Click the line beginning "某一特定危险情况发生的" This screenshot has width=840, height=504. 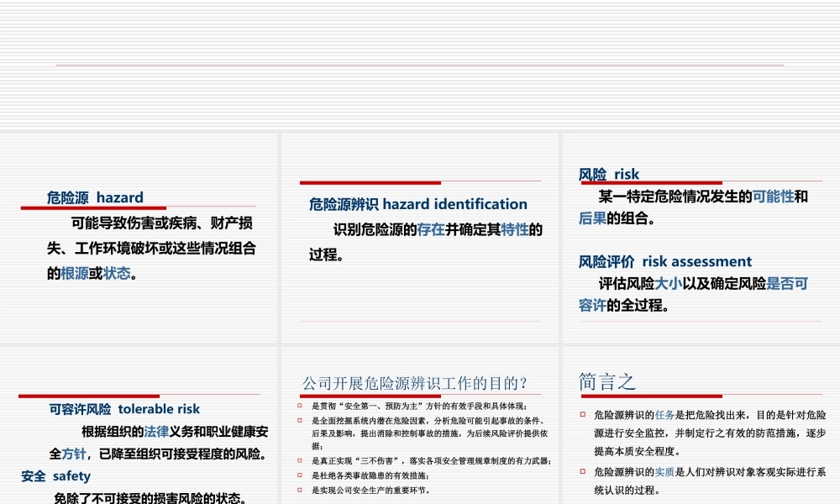pos(703,197)
